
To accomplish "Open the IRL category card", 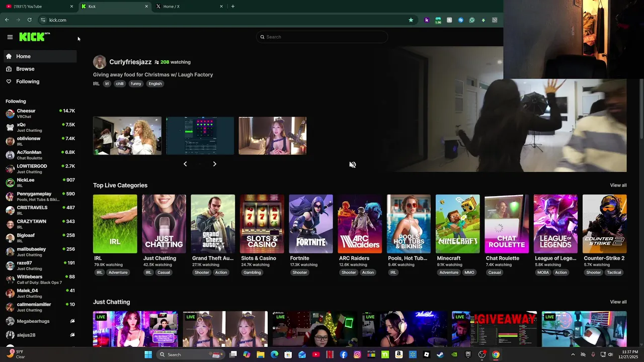I will tap(115, 224).
